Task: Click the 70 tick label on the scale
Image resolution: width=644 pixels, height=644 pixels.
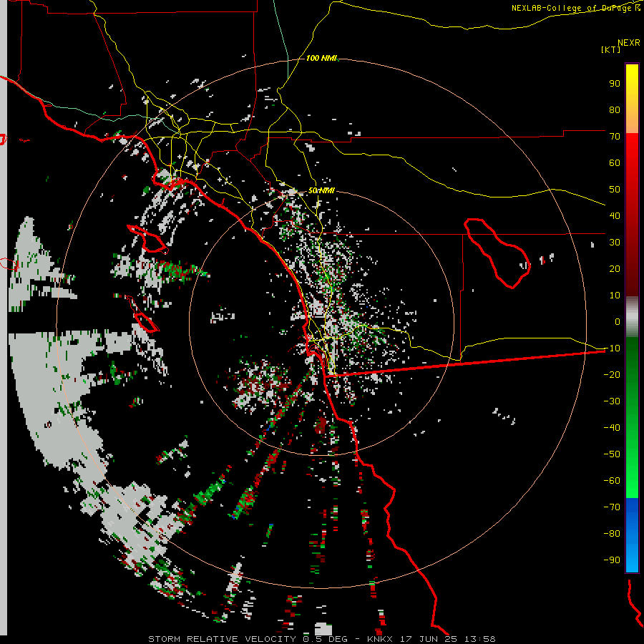Action: tap(615, 137)
